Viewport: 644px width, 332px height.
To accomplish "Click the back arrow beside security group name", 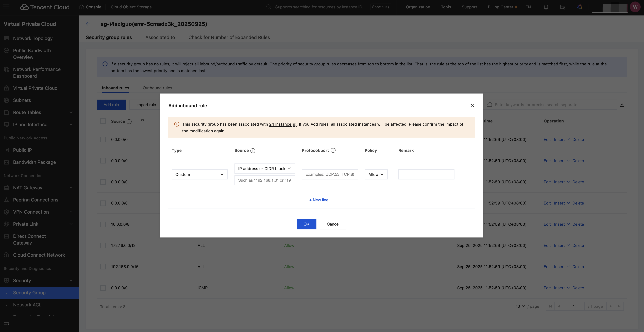I will [x=88, y=24].
